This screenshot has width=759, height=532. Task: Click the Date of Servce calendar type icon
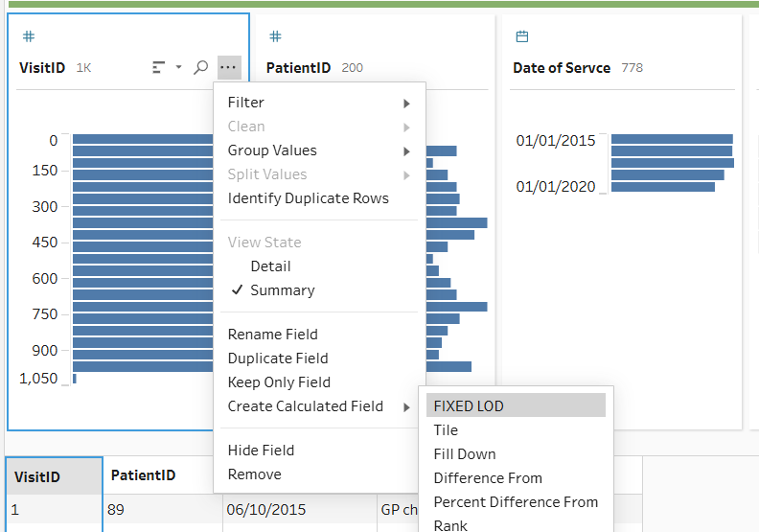pyautogui.click(x=522, y=36)
